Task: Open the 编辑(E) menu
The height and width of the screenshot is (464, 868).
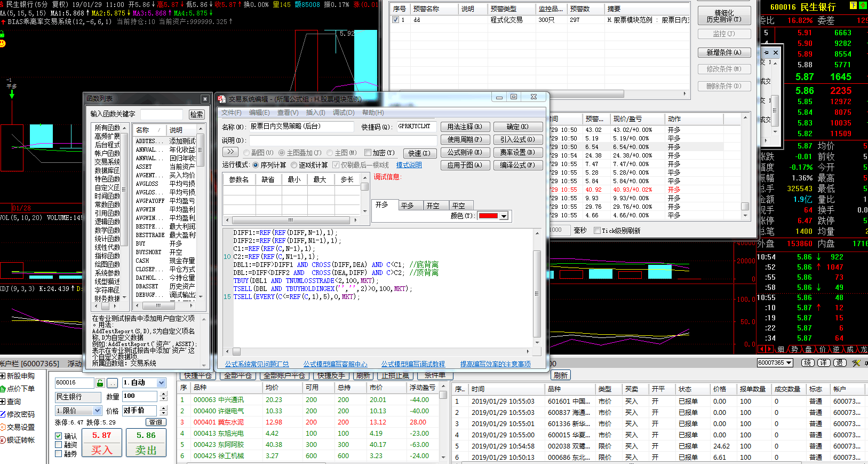Action: click(259, 113)
